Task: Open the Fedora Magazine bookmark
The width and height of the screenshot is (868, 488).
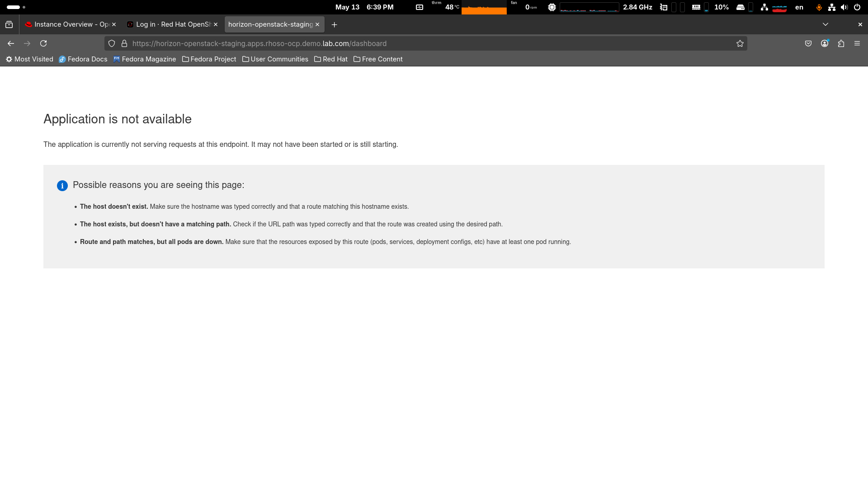Action: click(145, 59)
